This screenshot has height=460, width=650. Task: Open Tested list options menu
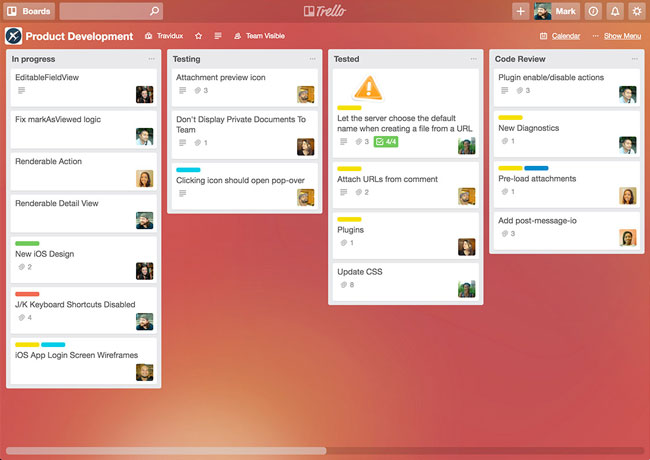coord(473,59)
